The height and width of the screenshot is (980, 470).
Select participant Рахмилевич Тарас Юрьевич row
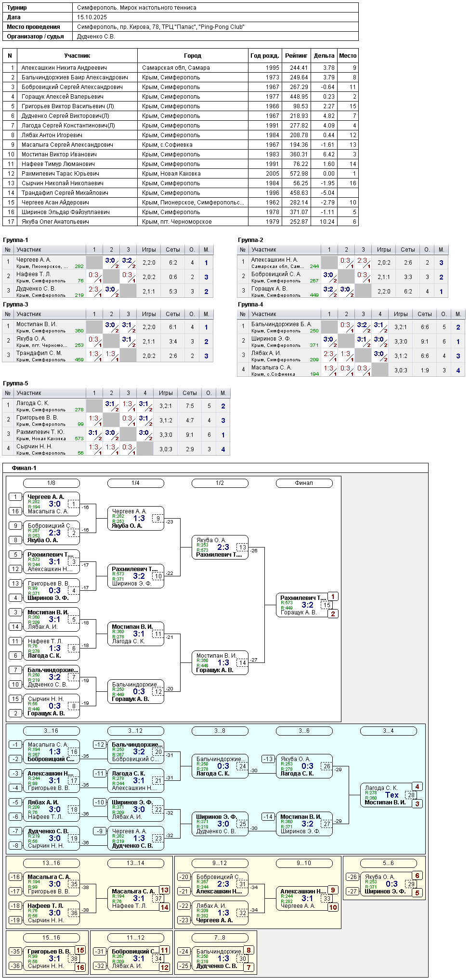point(60,174)
